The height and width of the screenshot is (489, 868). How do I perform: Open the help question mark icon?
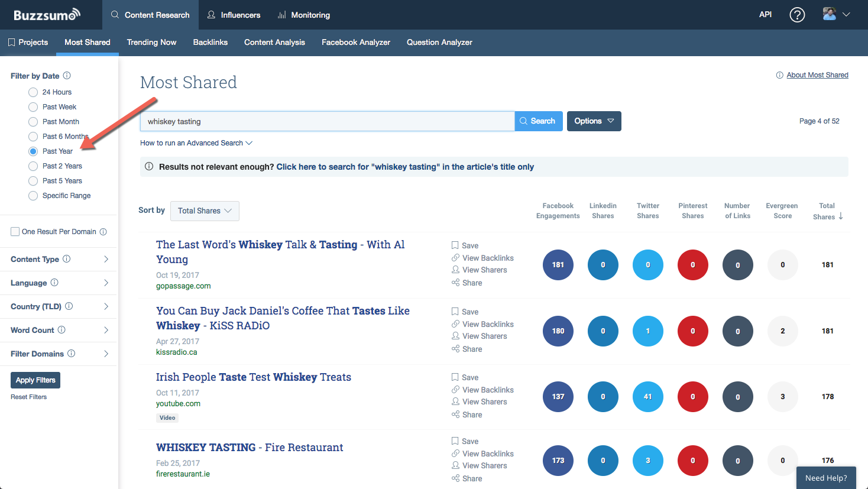tap(797, 15)
